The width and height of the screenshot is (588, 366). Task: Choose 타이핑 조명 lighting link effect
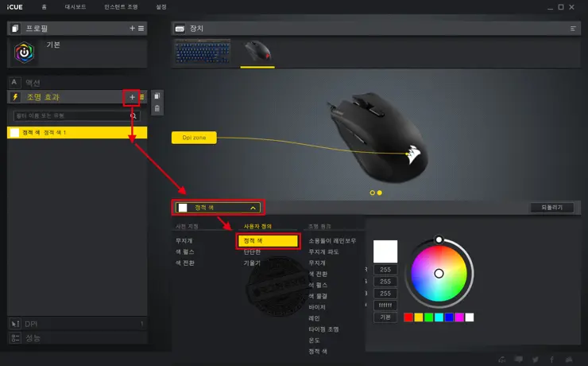click(323, 329)
